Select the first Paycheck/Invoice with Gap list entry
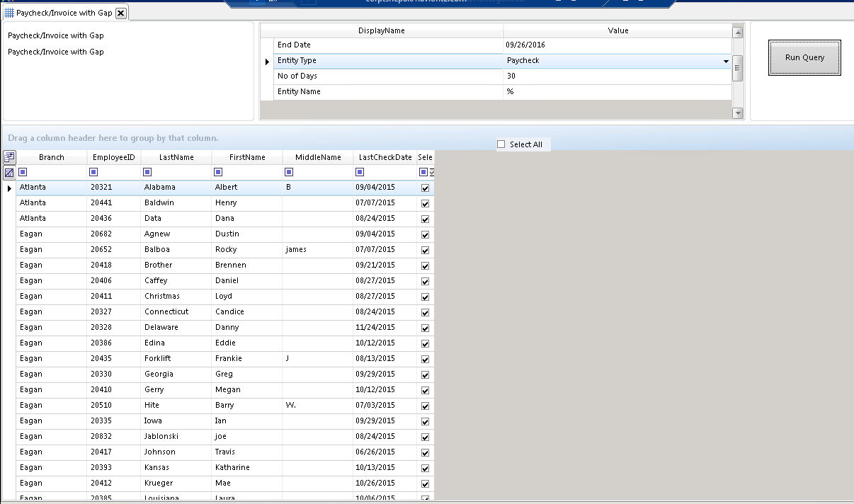Screen dimensions: 854x504 [56, 35]
